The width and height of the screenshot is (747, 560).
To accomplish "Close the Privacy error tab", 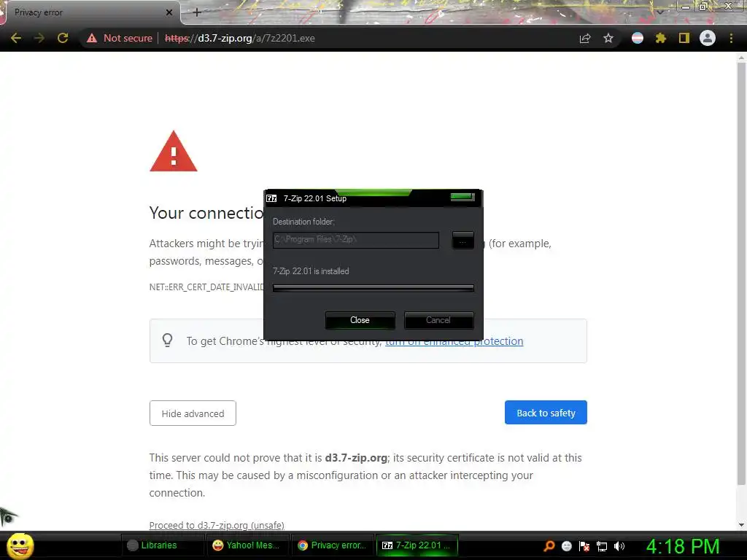I will pos(169,12).
